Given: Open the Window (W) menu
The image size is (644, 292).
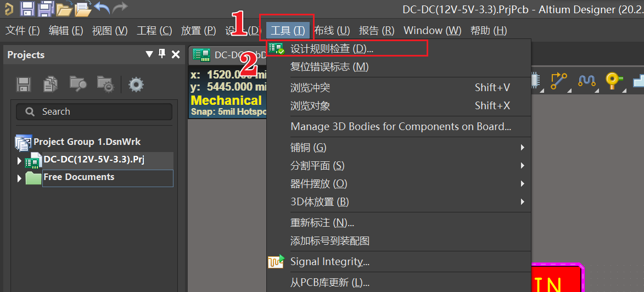Looking at the screenshot, I should (433, 30).
